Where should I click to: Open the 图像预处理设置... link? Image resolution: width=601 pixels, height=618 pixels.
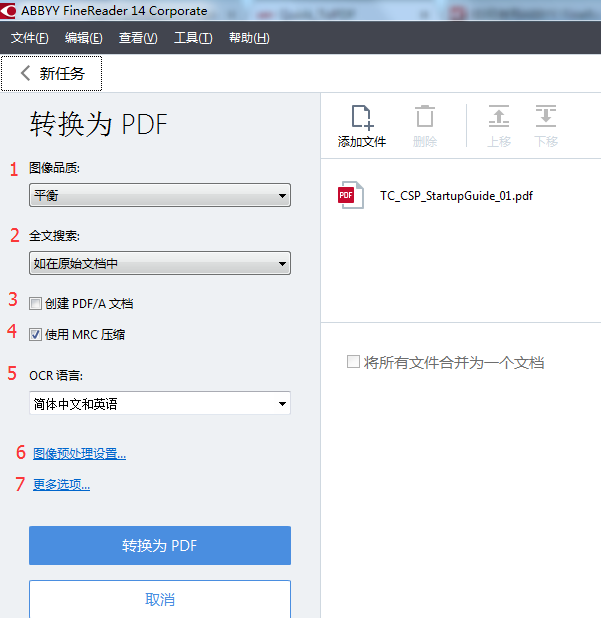(79, 454)
